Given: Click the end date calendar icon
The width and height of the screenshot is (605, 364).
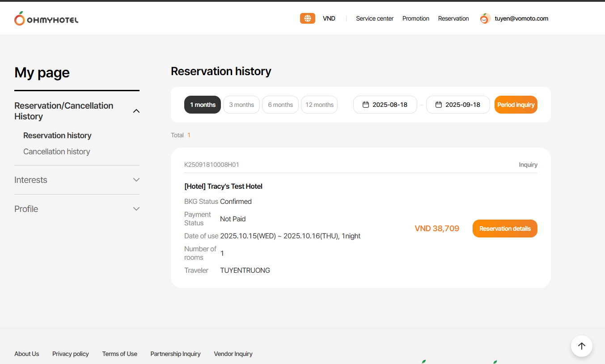Looking at the screenshot, I should (438, 105).
